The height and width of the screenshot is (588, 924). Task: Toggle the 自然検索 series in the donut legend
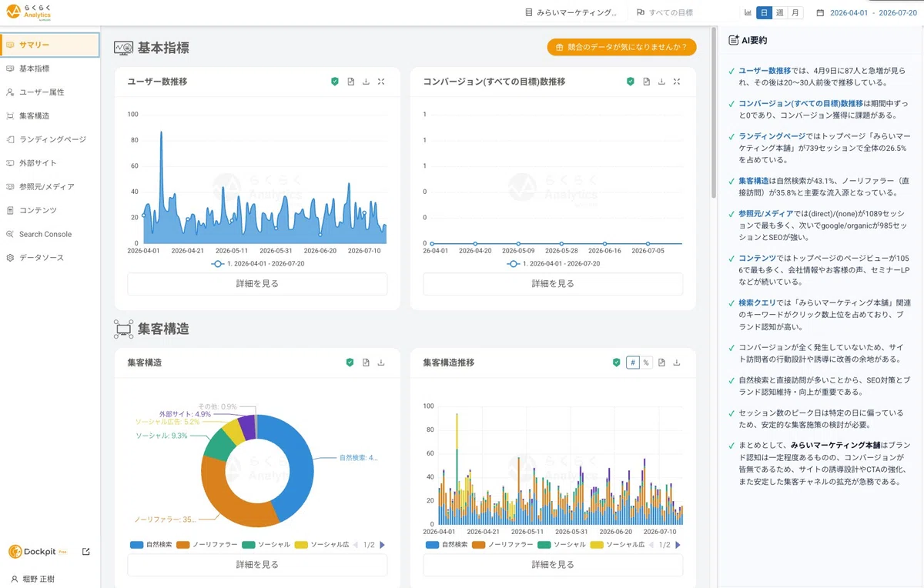click(151, 545)
